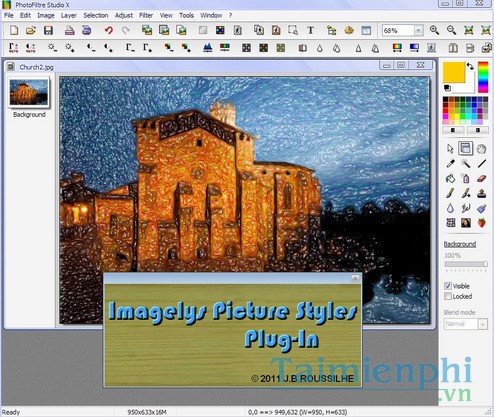Open the Window menu
Screen dimensions: 494x417
[x=211, y=15]
